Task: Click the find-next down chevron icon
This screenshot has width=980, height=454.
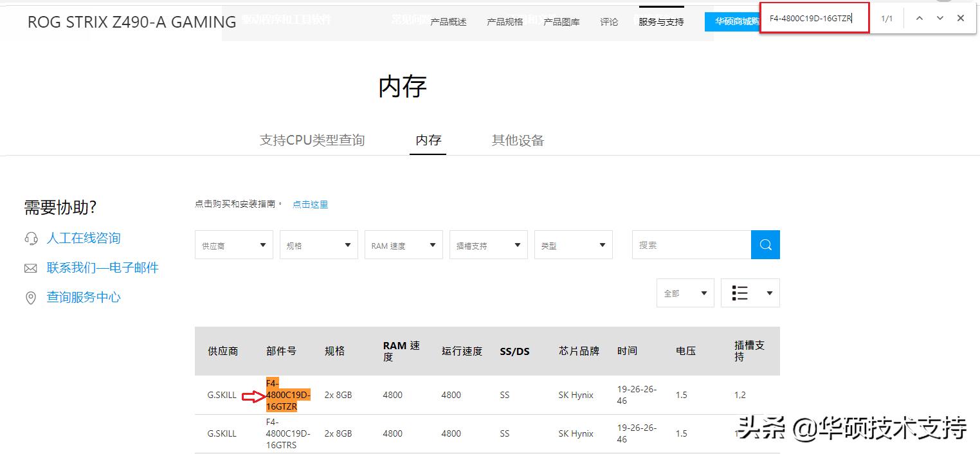Action: (939, 18)
